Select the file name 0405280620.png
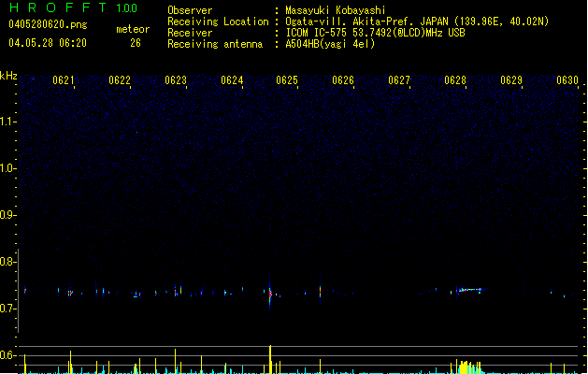Image resolution: width=588 pixels, height=374 pixels. (x=48, y=24)
